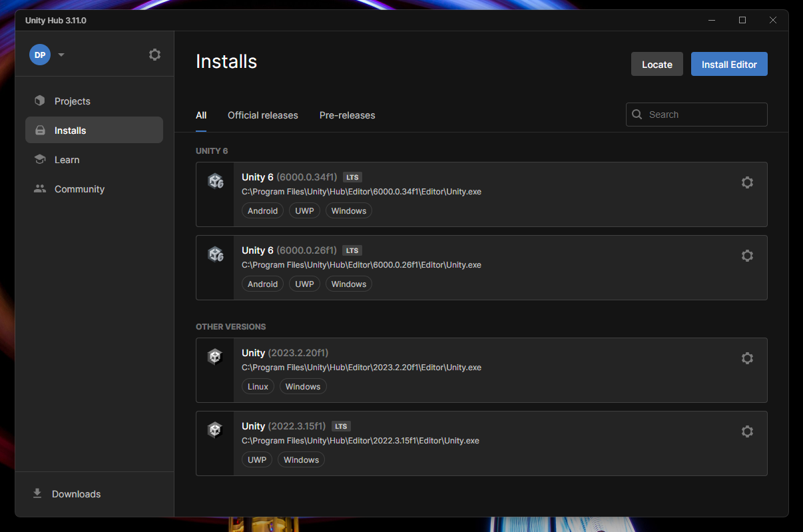Open the Learn section
This screenshot has height=532, width=803.
[x=94, y=160]
